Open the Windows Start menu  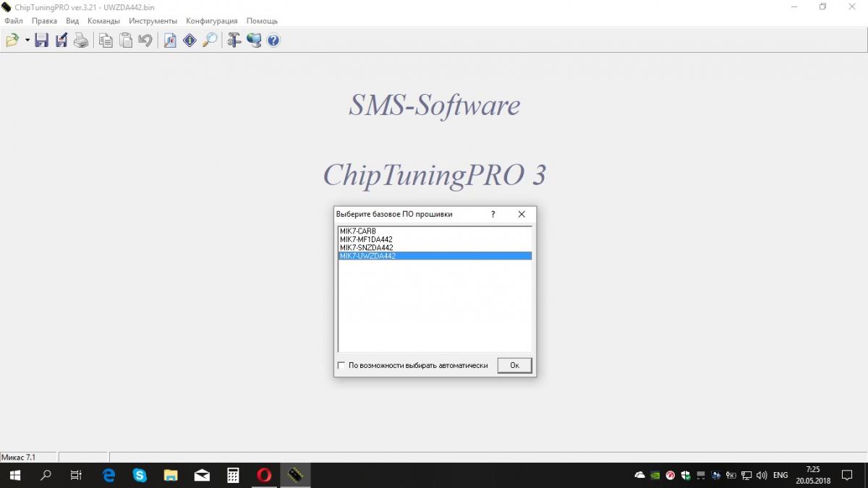14,476
